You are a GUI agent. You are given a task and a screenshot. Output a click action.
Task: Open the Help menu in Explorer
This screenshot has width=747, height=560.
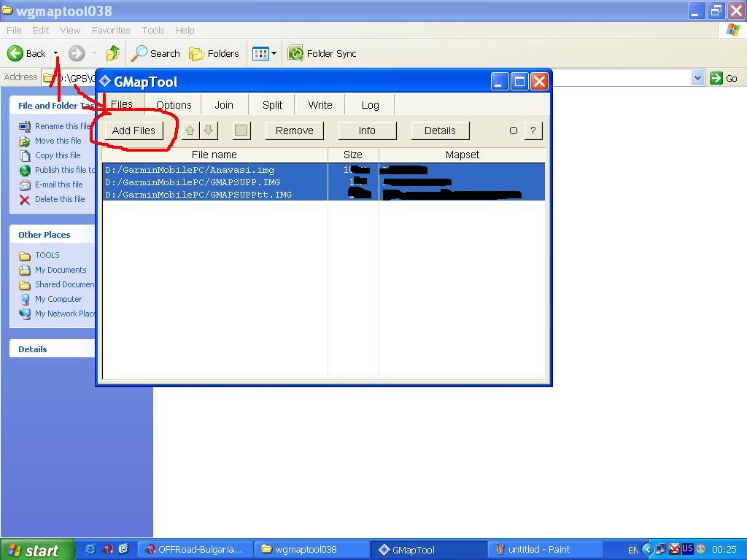185,30
